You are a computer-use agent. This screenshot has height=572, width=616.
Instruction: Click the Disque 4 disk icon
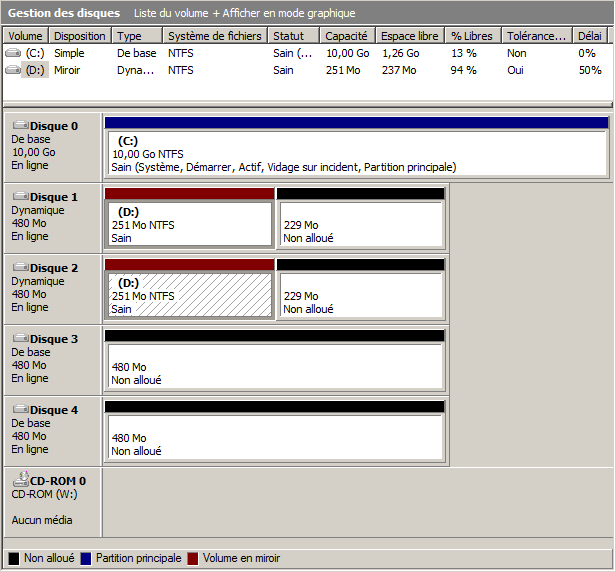tap(21, 410)
